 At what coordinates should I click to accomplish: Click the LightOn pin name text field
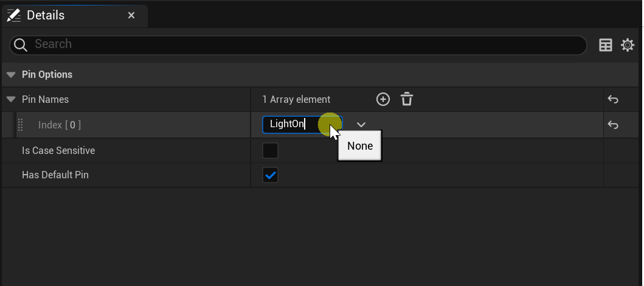point(292,125)
